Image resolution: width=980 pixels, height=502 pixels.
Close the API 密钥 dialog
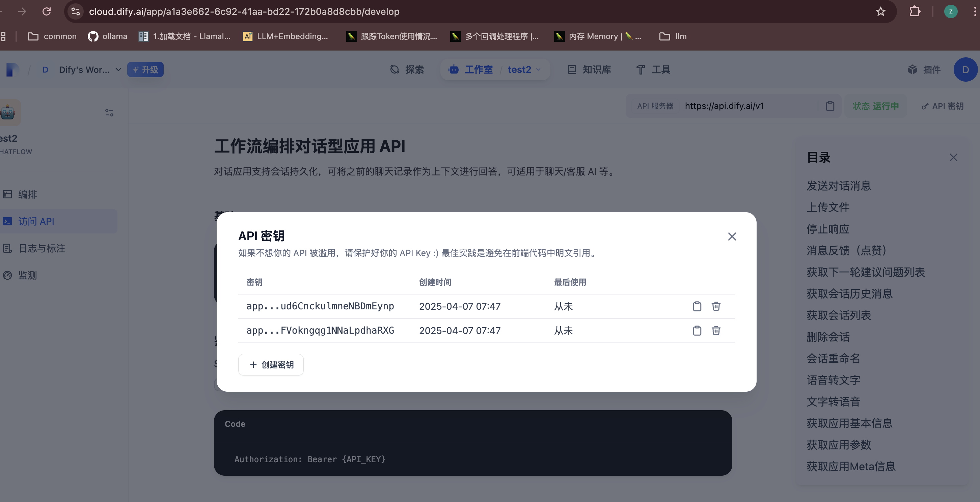coord(732,236)
